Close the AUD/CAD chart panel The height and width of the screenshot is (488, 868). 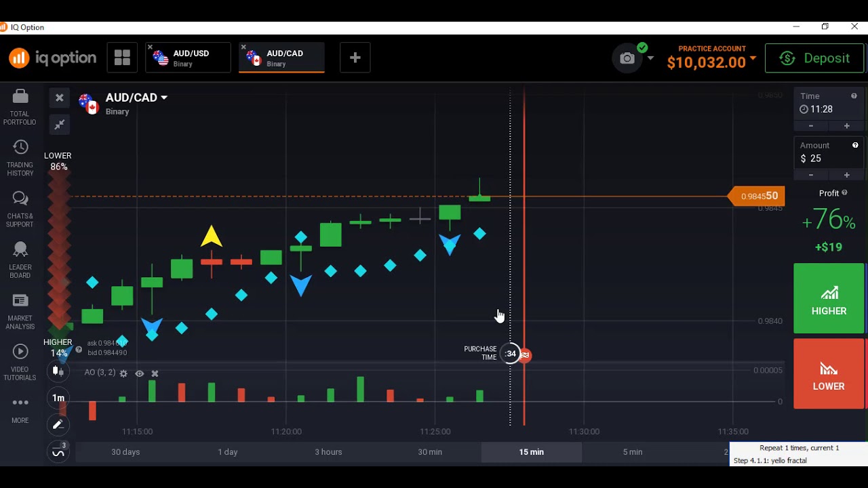(59, 98)
